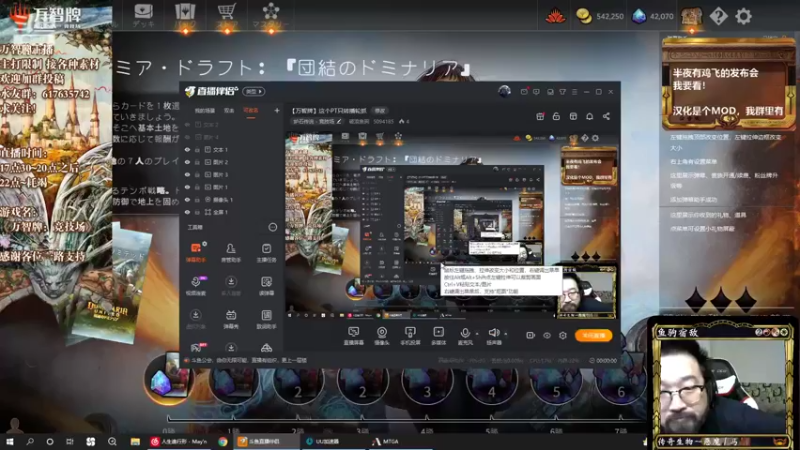Open the MTGA settings gear top right
The height and width of the screenshot is (450, 800).
tap(743, 16)
